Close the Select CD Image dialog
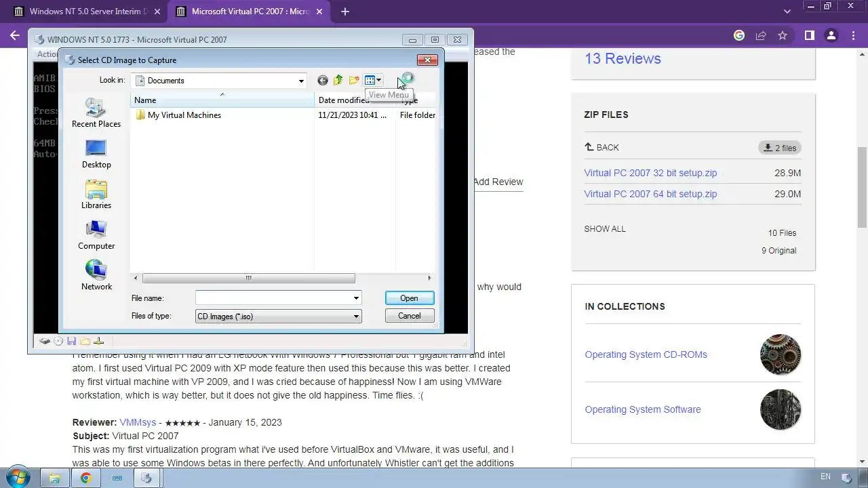This screenshot has width=868, height=488. pos(427,60)
